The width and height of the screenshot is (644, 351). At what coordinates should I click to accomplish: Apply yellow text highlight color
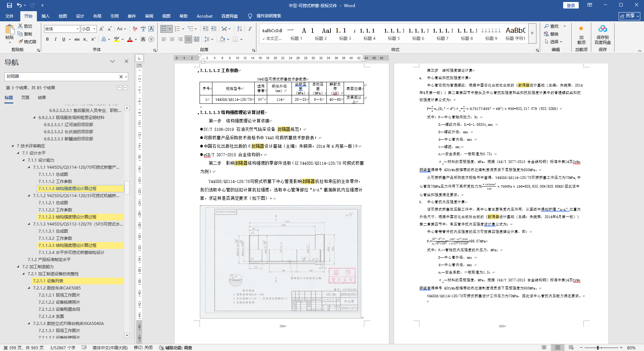(x=117, y=39)
